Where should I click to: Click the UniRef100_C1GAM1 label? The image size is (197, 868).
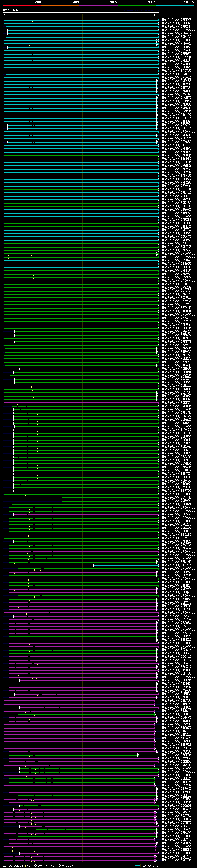pyautogui.click(x=177, y=440)
